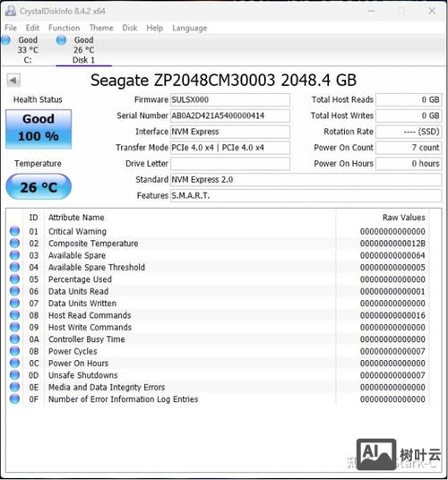448x480 pixels.
Task: Click status icon for Available Spare Threshold
Action: (14, 267)
